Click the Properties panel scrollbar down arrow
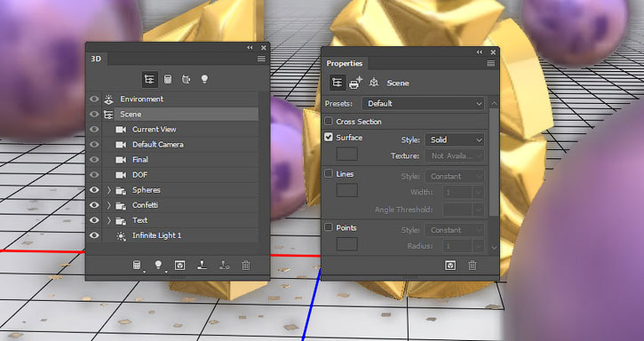 (x=494, y=248)
